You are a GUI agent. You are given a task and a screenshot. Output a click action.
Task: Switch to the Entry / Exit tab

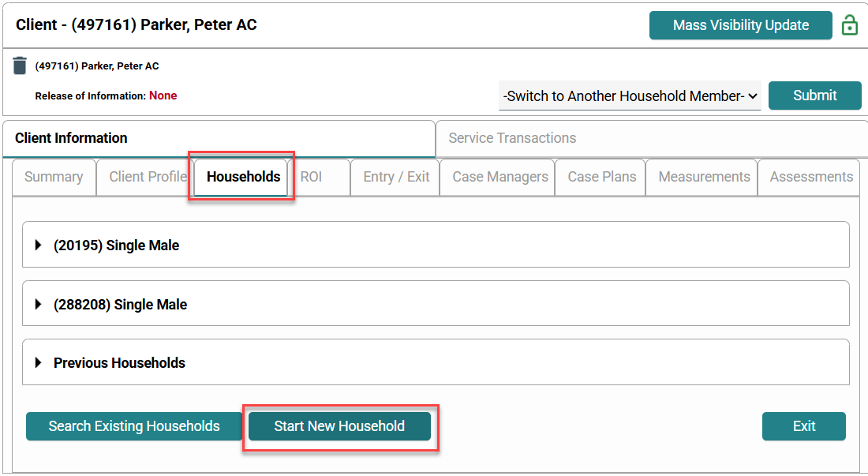coord(396,177)
